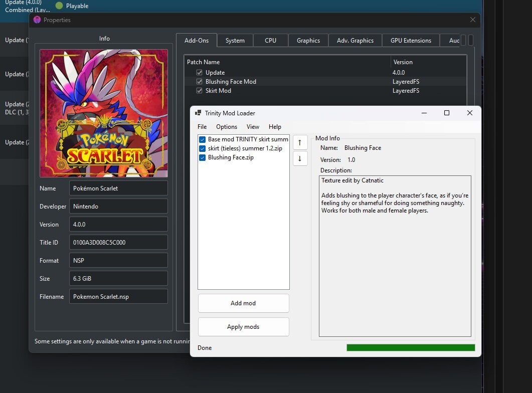Open the partially visible Audio tab

coord(450,40)
